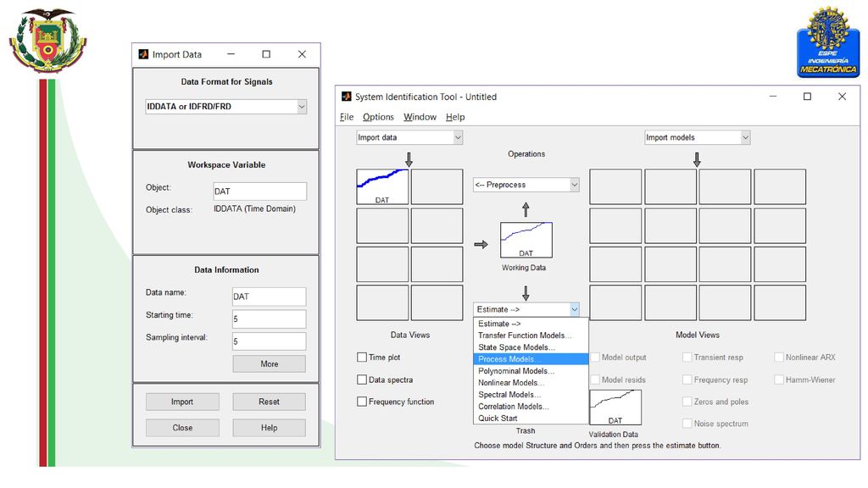Open the Data Format for Signals dropdown

[225, 106]
